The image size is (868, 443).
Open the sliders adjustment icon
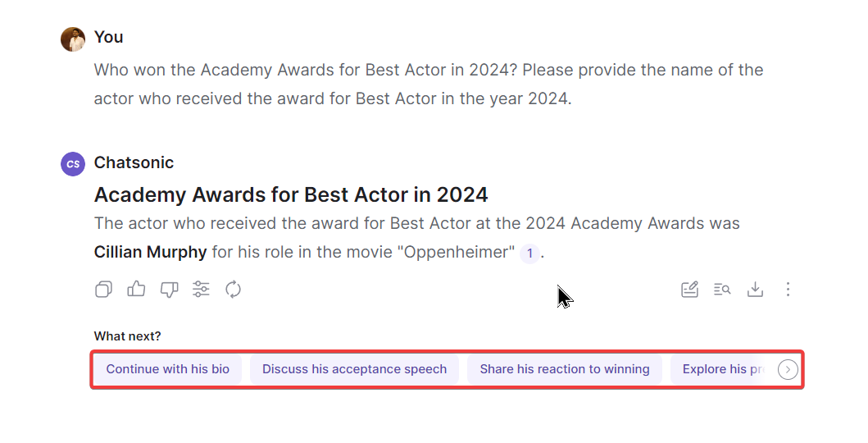click(x=201, y=289)
